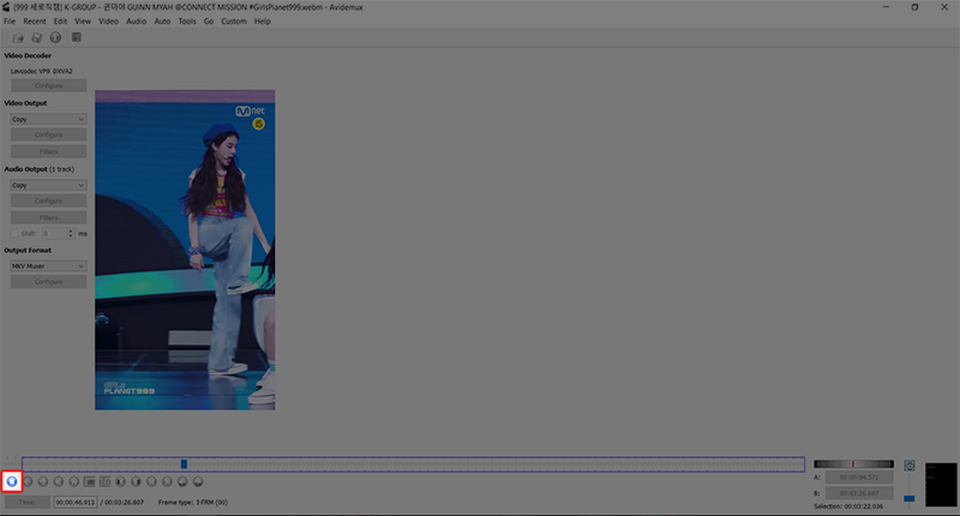Toggle the audio Shift checkbox
Image resolution: width=960 pixels, height=516 pixels.
(x=14, y=233)
